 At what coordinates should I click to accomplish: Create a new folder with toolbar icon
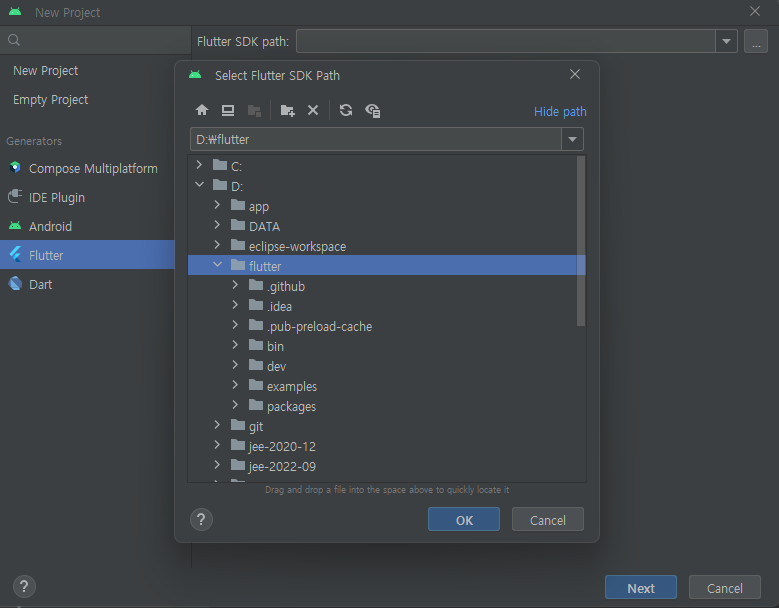pyautogui.click(x=287, y=110)
